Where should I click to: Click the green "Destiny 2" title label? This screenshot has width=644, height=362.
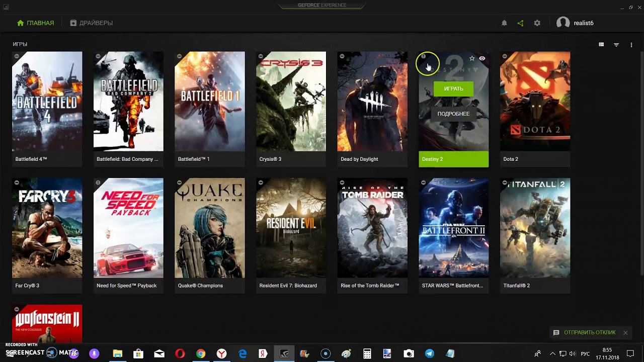click(453, 159)
